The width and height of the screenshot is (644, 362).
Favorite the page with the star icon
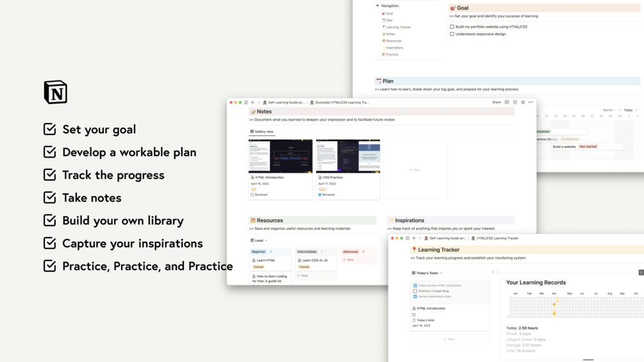523,103
